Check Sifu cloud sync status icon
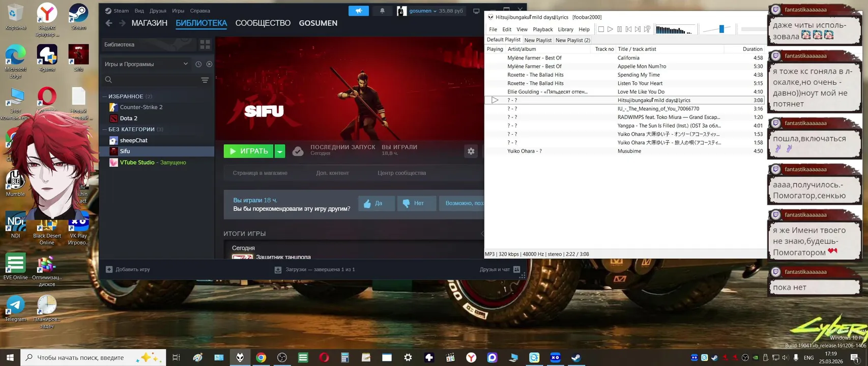The image size is (868, 366). (298, 151)
